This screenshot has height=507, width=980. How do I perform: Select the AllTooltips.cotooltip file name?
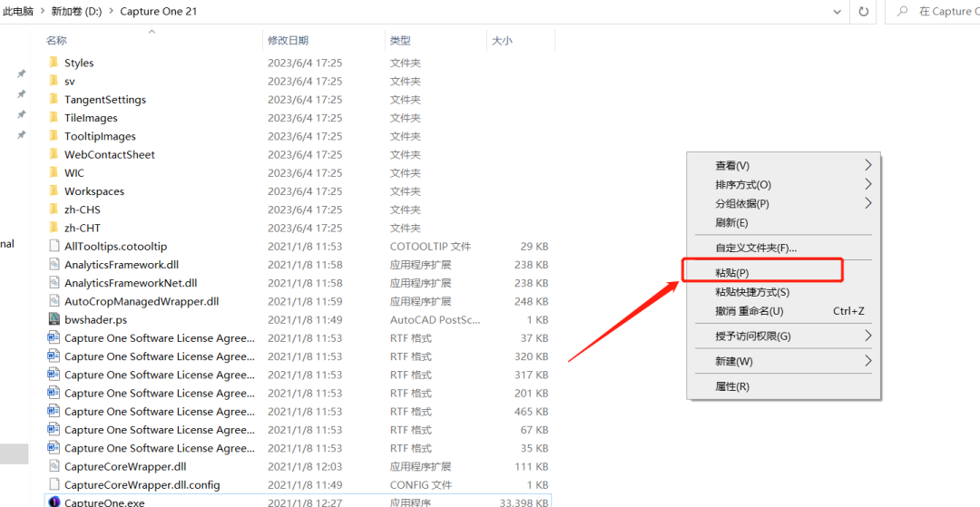tap(115, 246)
